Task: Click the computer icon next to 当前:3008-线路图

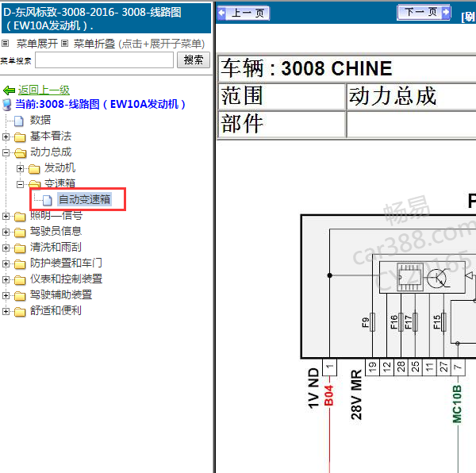Action: (6, 105)
